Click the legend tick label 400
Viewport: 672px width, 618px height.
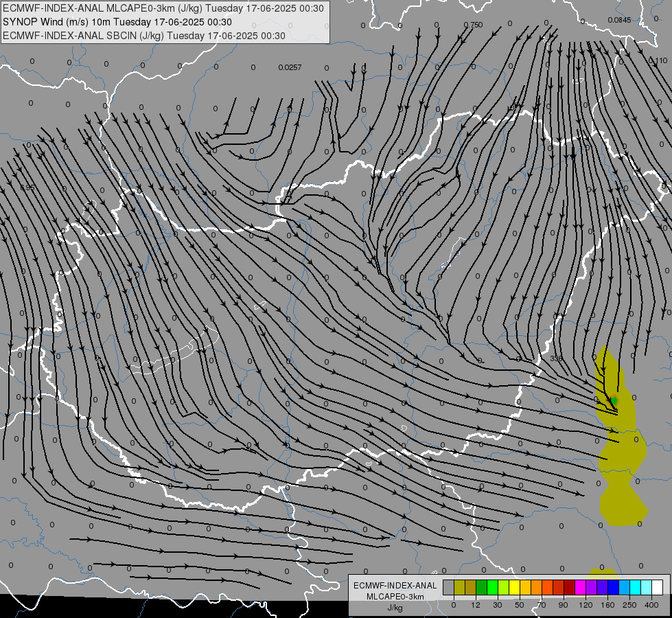click(651, 605)
